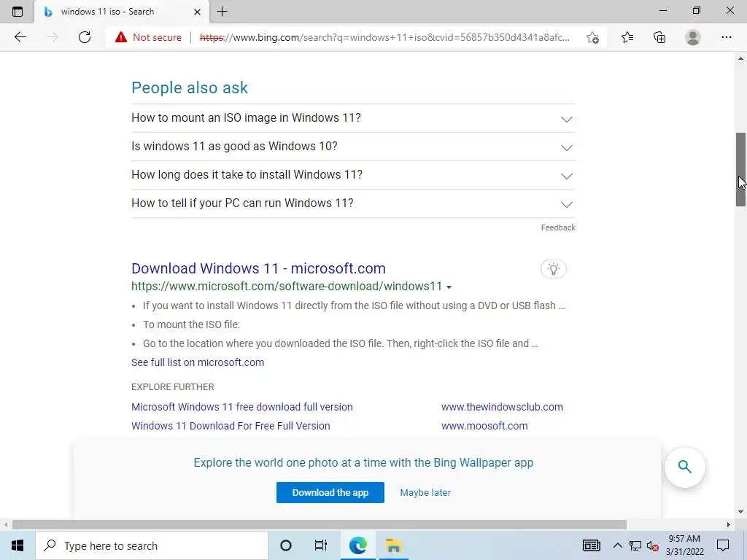
Task: Open the Windows Start menu
Action: [18, 545]
